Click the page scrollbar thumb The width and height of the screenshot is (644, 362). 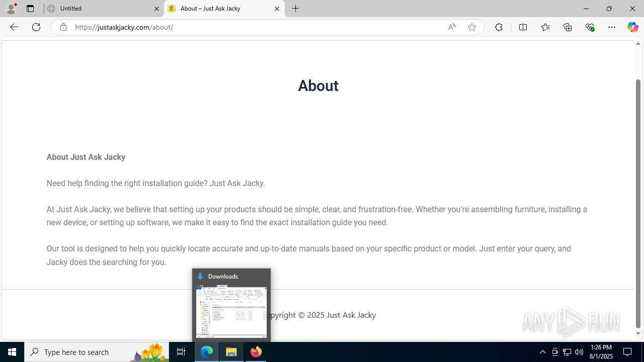click(638, 204)
